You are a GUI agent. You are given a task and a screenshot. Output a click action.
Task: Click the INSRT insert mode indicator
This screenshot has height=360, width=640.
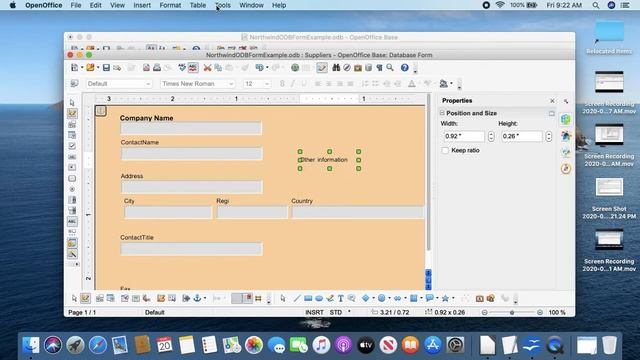(x=314, y=312)
